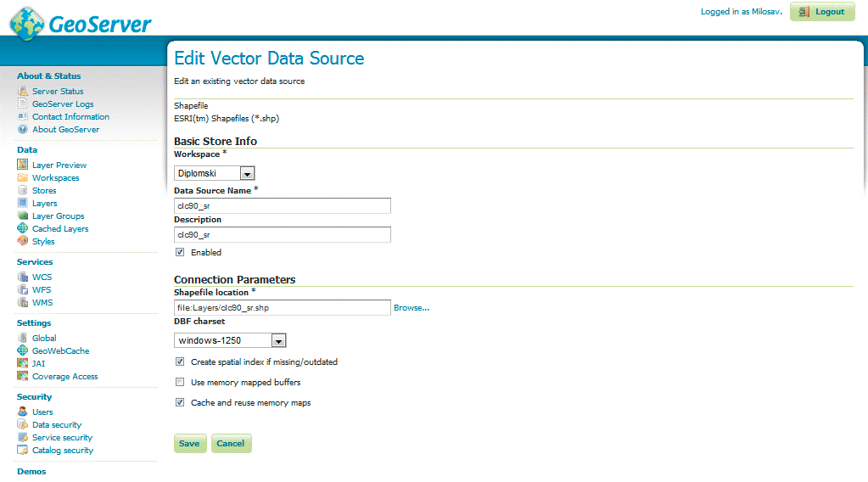Click the Server Status icon in sidebar
The width and height of the screenshot is (868, 482).
(x=23, y=91)
